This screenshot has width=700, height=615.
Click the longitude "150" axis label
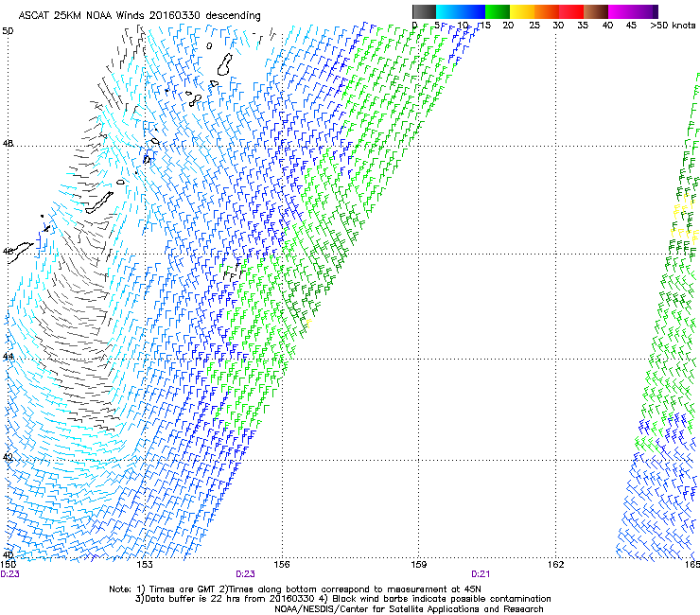click(x=8, y=565)
